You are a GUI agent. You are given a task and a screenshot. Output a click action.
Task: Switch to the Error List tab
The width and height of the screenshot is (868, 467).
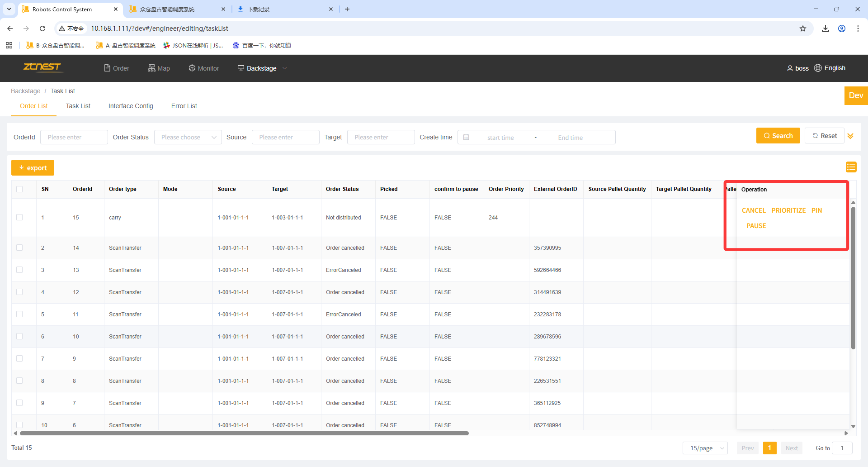coord(184,106)
